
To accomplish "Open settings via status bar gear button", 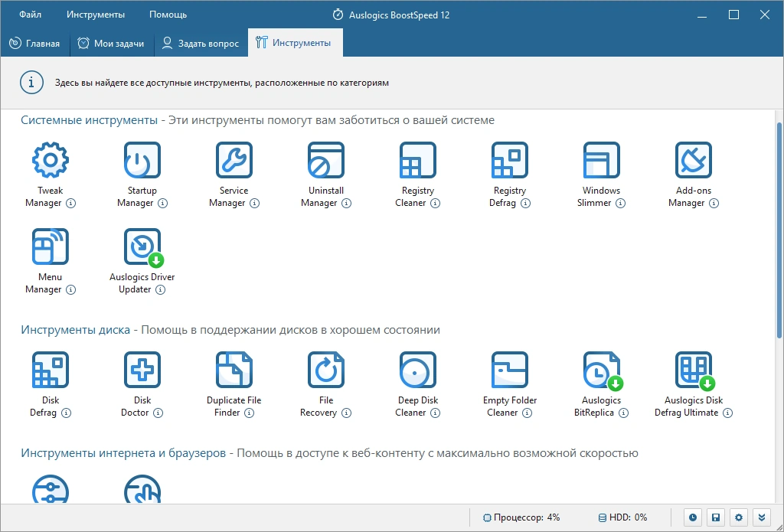I will (x=739, y=517).
